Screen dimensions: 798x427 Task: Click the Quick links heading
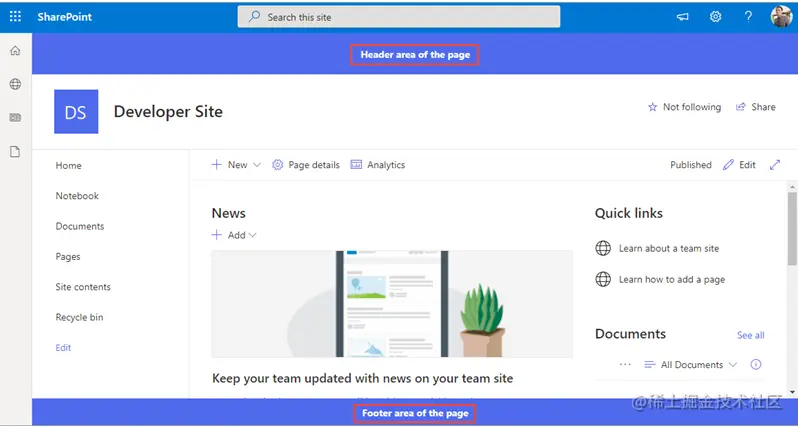click(x=629, y=213)
